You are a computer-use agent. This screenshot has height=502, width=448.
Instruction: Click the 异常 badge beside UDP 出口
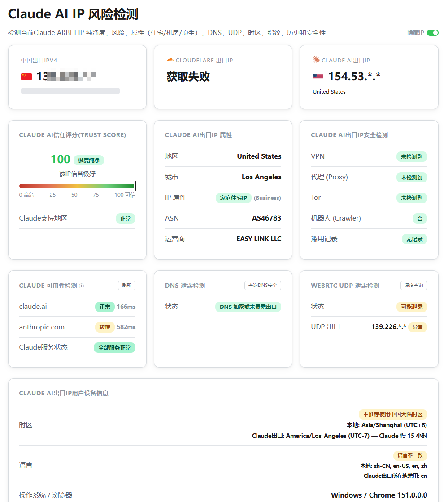pyautogui.click(x=418, y=327)
